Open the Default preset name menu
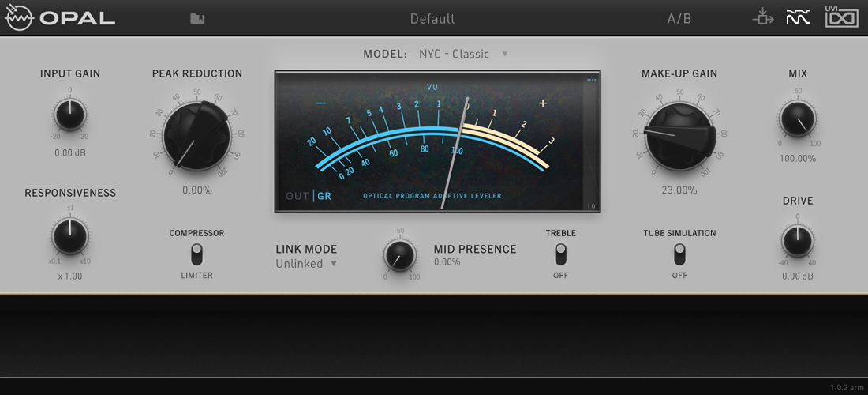The height and width of the screenshot is (395, 868). [432, 18]
